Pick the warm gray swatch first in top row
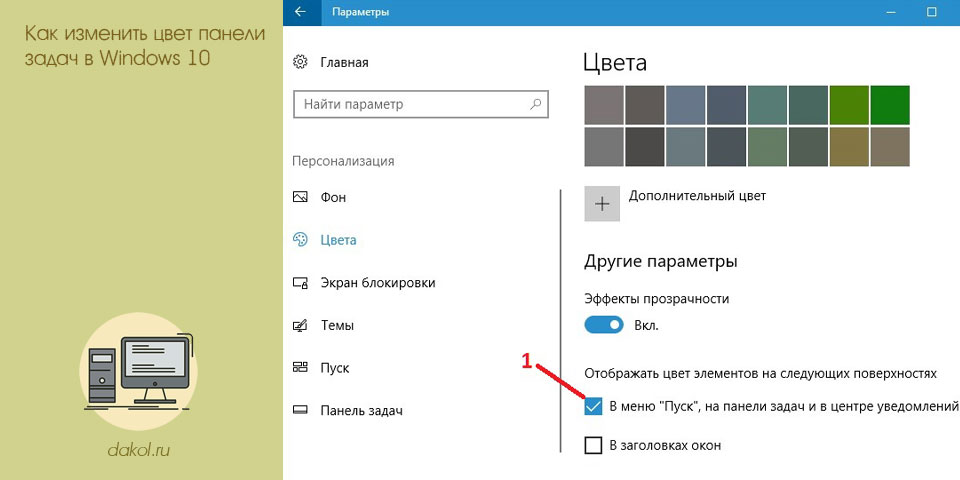 pyautogui.click(x=604, y=105)
